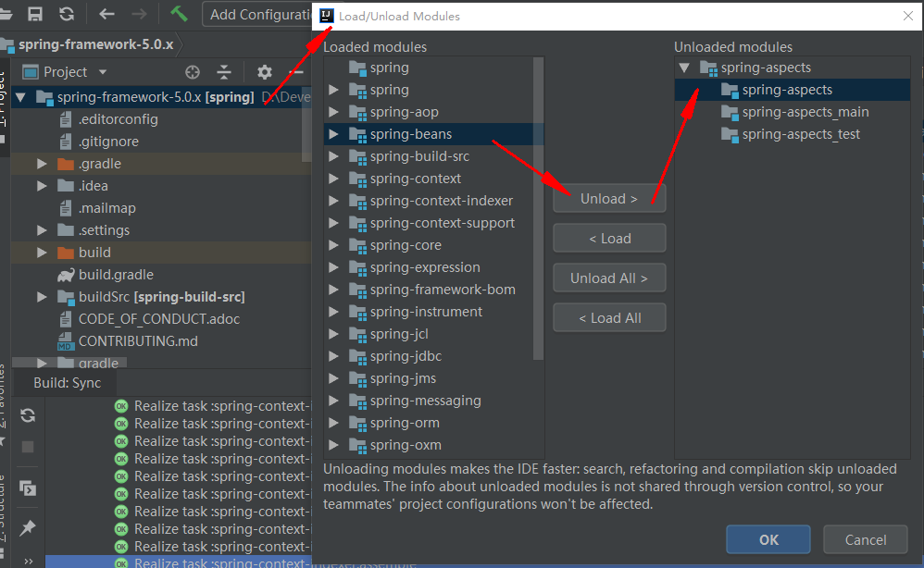Viewport: 924px width, 568px height.
Task: Click the spring-framework-5.0.x breadcrumb
Action: (95, 44)
